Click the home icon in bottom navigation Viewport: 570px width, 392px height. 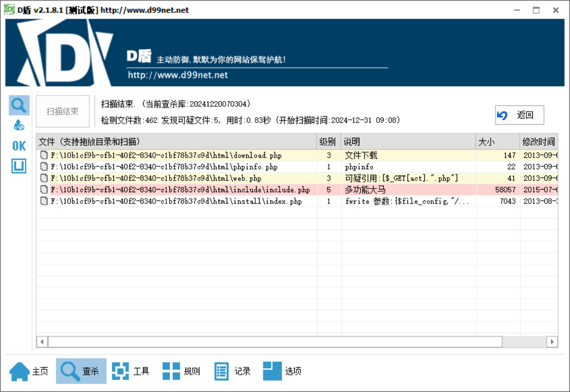(19, 371)
